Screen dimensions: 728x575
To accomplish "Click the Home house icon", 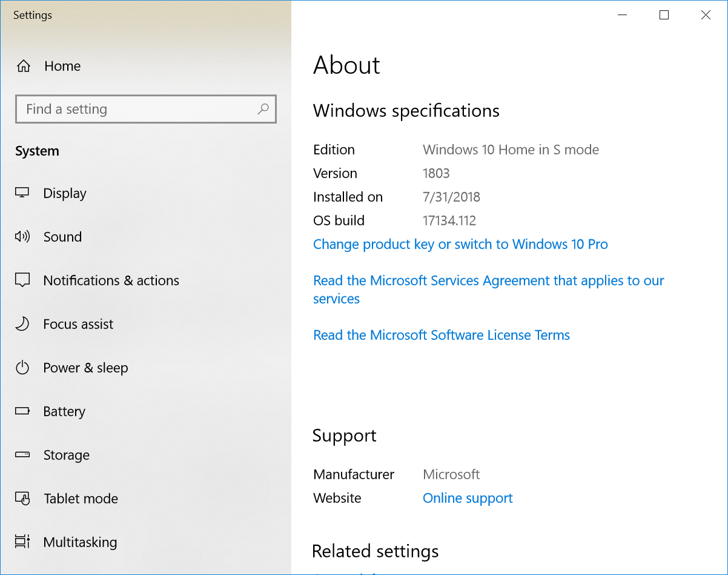I will 24,66.
